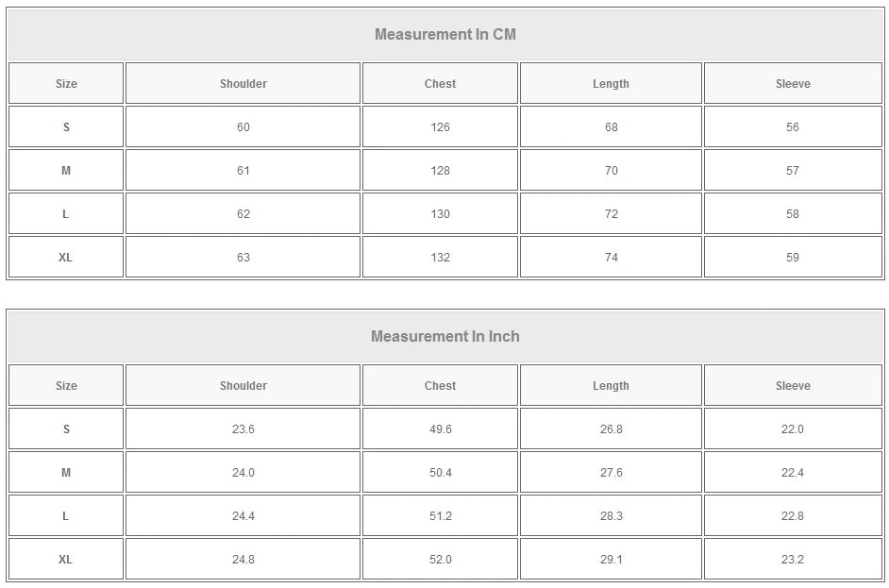Viewport: 889px width, 588px height.
Task: Click the 23.6 shoulder cell in the Inch table
Action: click(x=243, y=429)
